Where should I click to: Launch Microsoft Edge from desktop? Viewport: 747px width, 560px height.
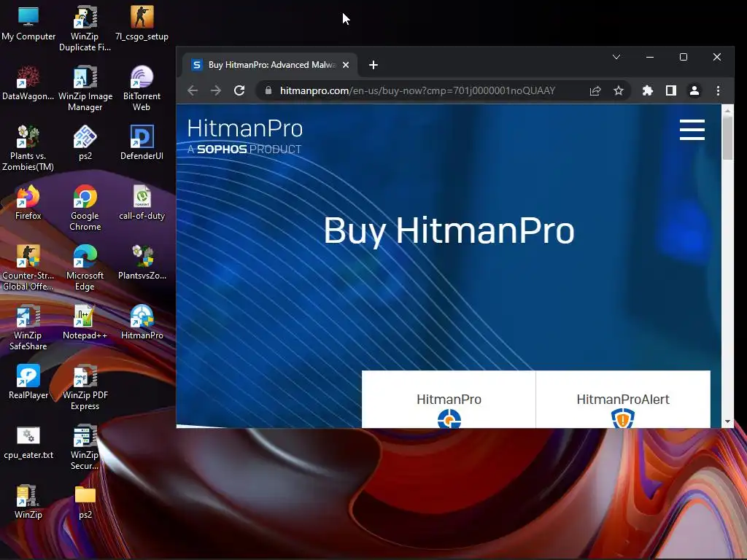coord(85,268)
